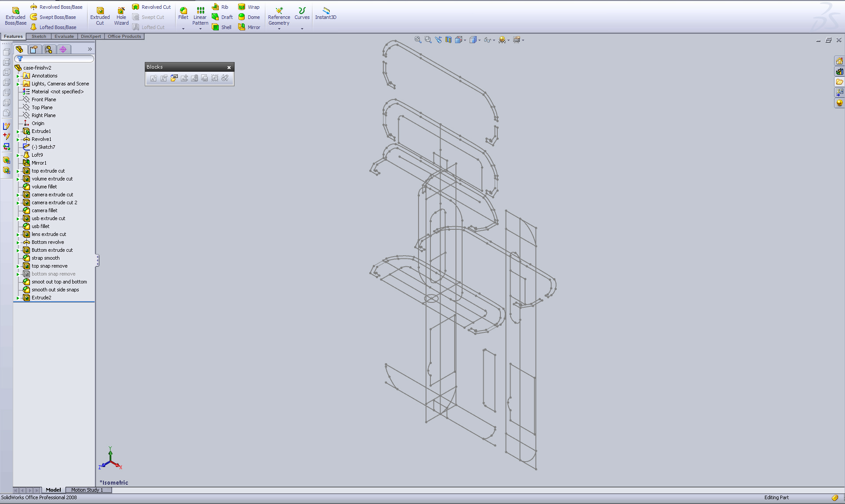Select the Fillet tool

[182, 10]
